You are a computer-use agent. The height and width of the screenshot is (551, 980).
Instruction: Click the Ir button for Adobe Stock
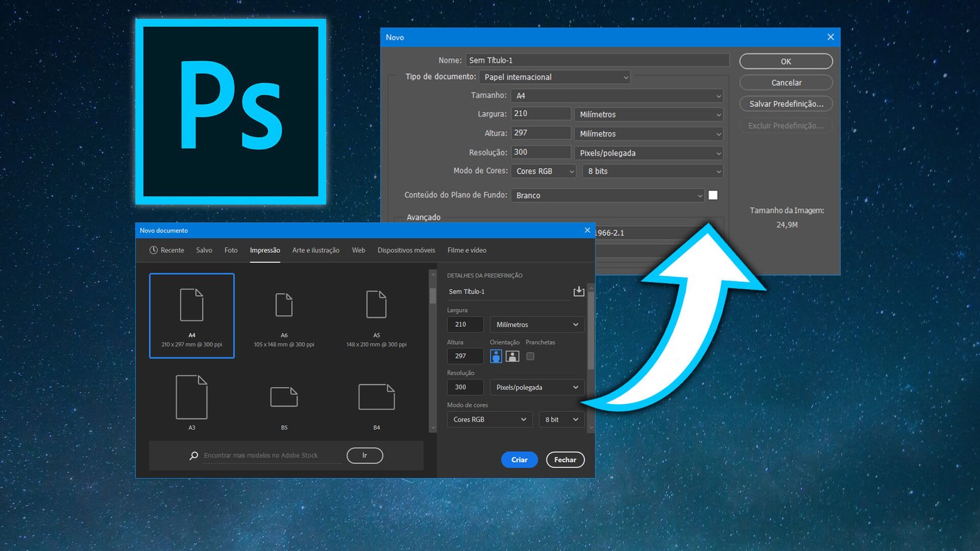coord(364,455)
